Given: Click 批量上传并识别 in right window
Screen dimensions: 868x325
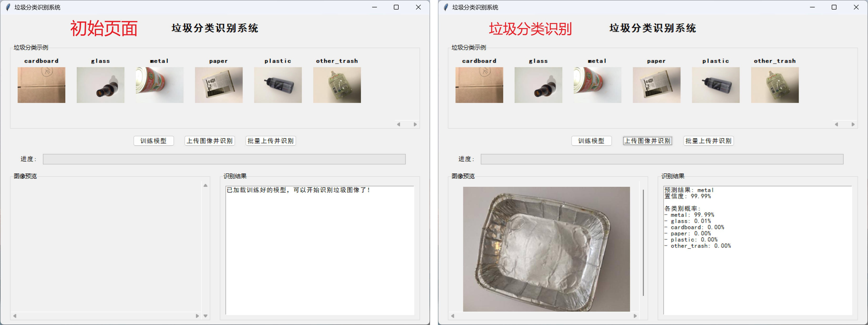Looking at the screenshot, I should coord(708,141).
